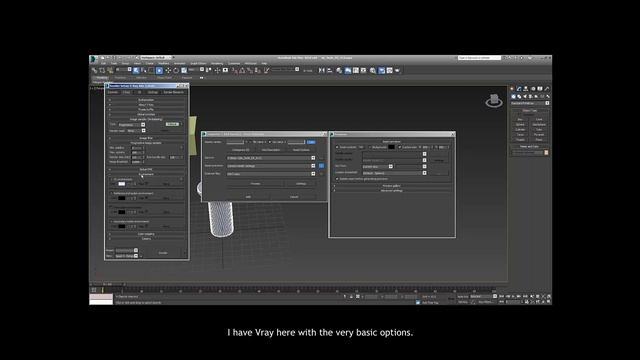Open Select by Name dialog icon
The height and width of the screenshot is (360, 640).
click(143, 71)
